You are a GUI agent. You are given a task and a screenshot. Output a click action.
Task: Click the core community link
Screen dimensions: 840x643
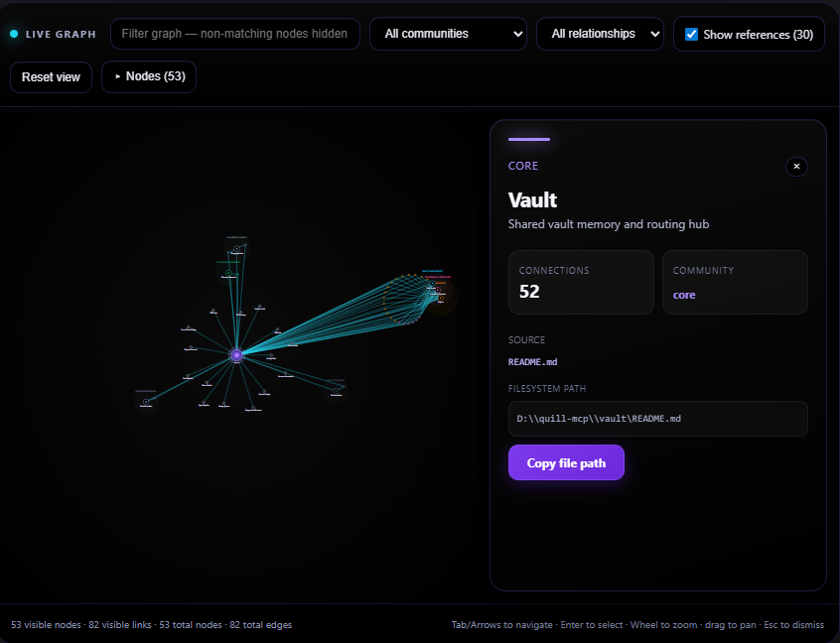(684, 295)
